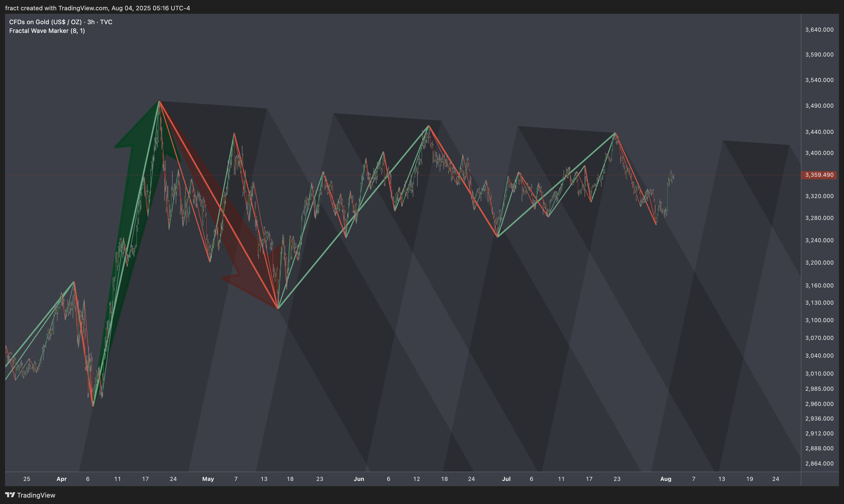
Task: Click the 'May' label on time axis
Action: click(208, 479)
